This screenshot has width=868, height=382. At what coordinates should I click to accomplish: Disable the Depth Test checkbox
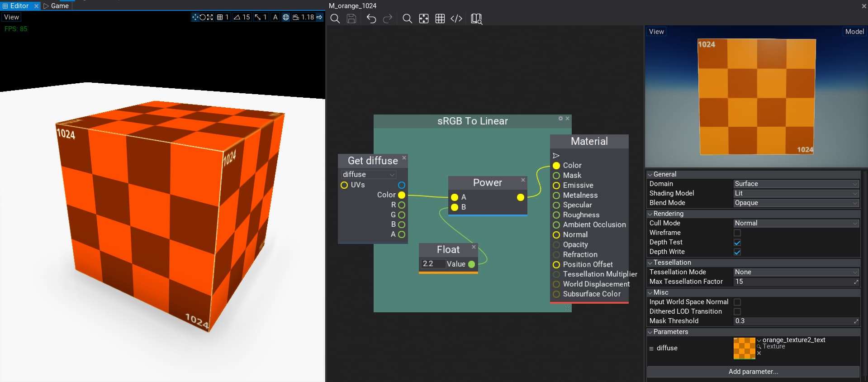pyautogui.click(x=737, y=243)
